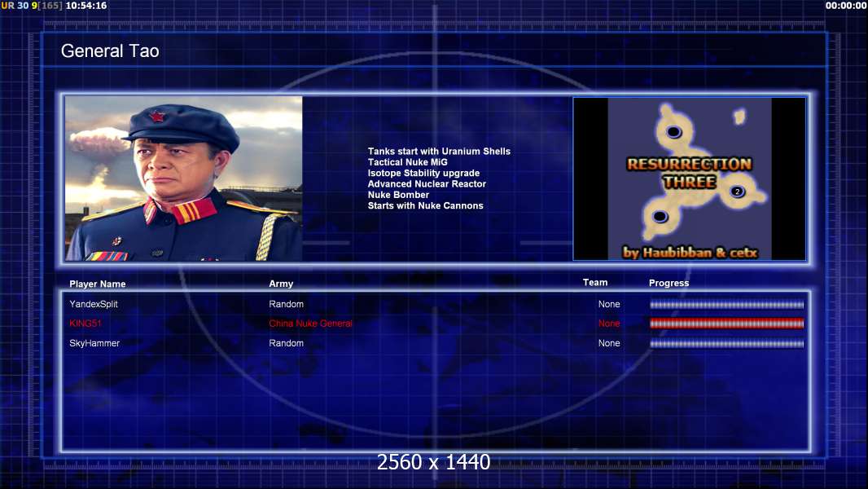
Task: Click 'by Haubibban & cetx' map credit
Action: pyautogui.click(x=690, y=253)
